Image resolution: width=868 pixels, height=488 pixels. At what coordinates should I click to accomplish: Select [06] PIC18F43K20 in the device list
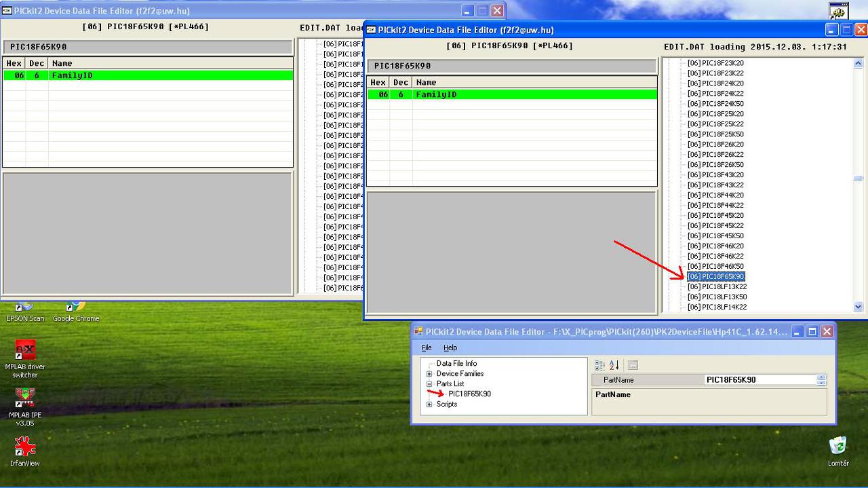tap(715, 175)
